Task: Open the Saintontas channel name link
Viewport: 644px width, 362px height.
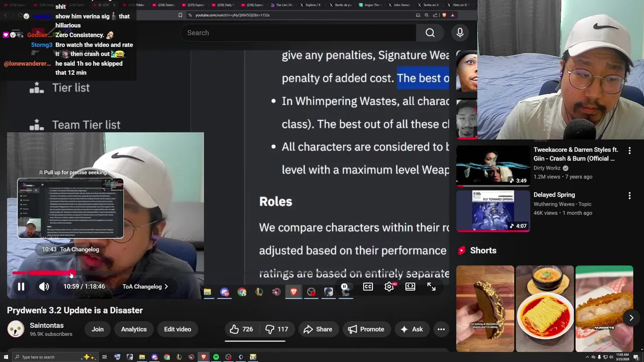Action: [x=47, y=325]
